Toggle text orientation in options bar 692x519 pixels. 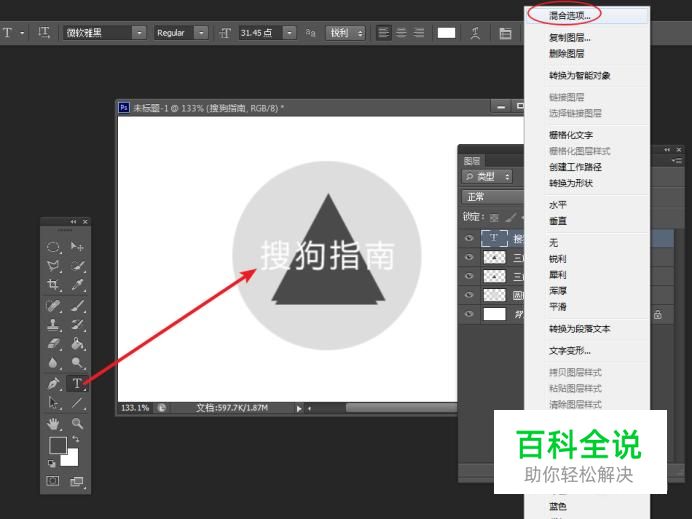tap(44, 33)
